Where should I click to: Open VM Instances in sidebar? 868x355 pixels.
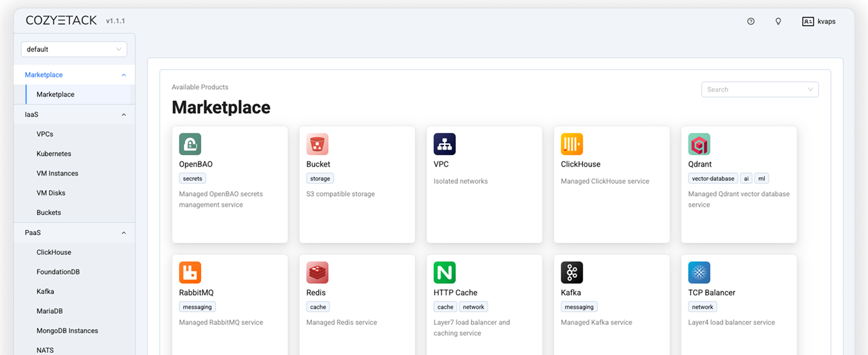(58, 173)
